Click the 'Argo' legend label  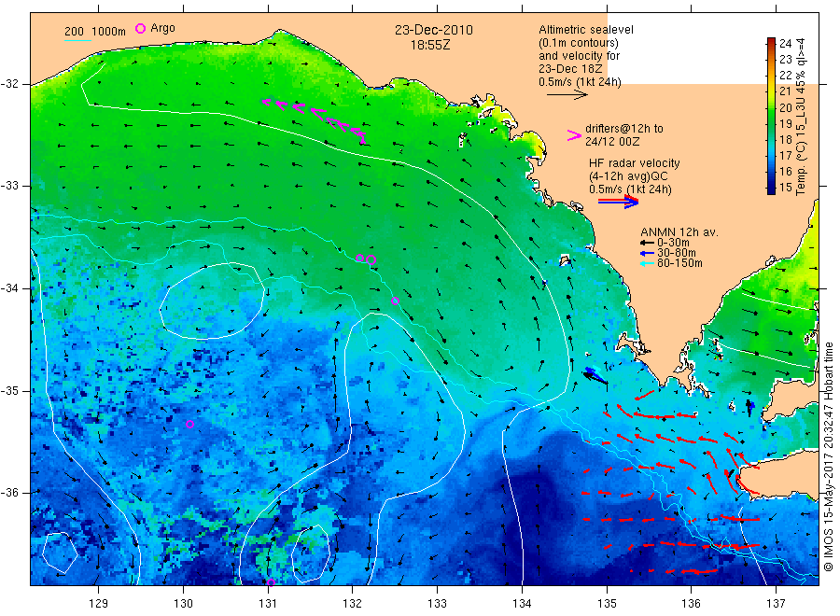(x=162, y=28)
